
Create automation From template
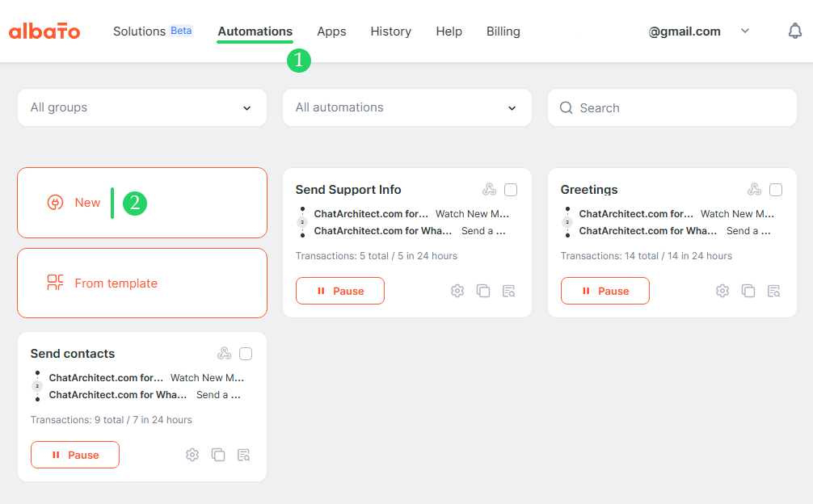tap(142, 283)
